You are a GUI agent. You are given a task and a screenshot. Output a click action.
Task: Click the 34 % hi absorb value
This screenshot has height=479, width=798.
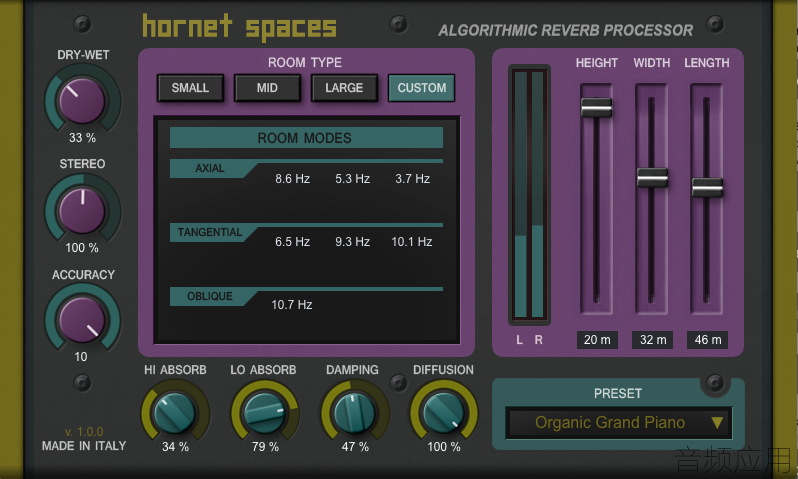[176, 447]
